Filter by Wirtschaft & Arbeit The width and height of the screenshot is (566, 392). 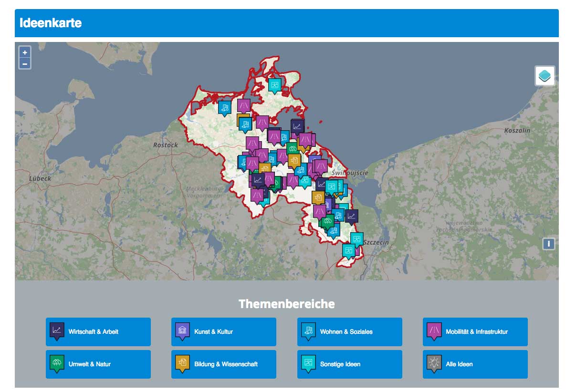point(98,331)
